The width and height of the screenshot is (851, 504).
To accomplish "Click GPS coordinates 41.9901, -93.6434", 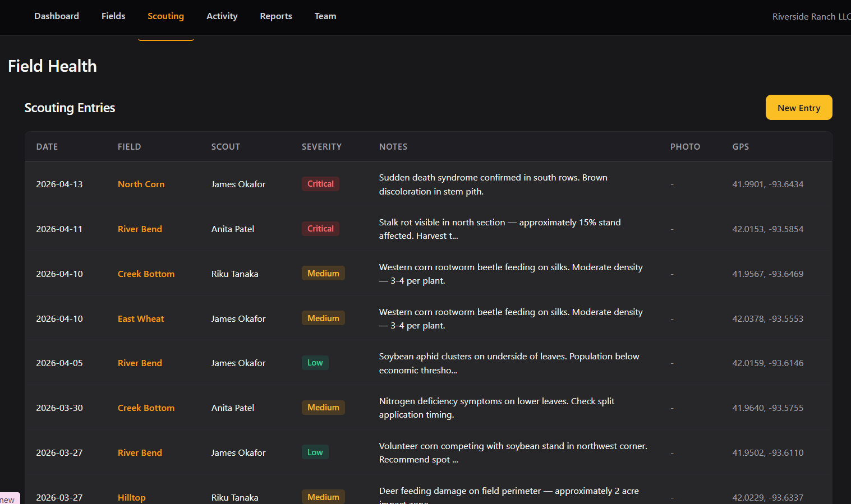I will pyautogui.click(x=767, y=184).
